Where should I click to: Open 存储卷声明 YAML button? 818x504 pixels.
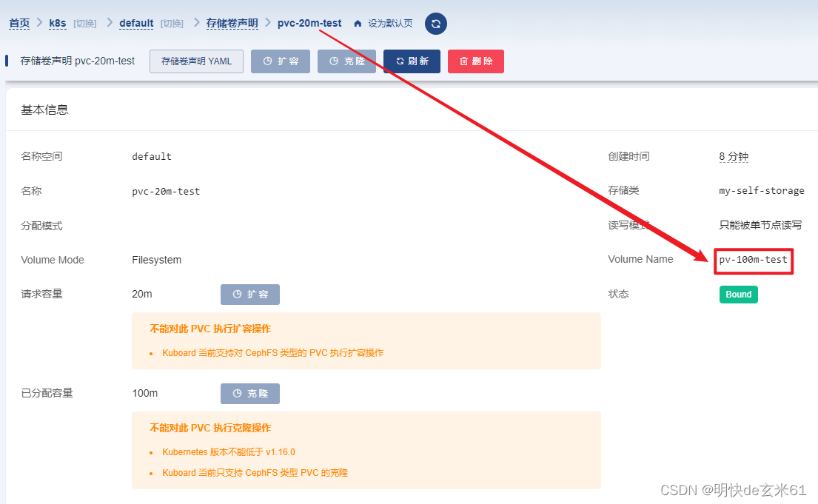[x=196, y=61]
